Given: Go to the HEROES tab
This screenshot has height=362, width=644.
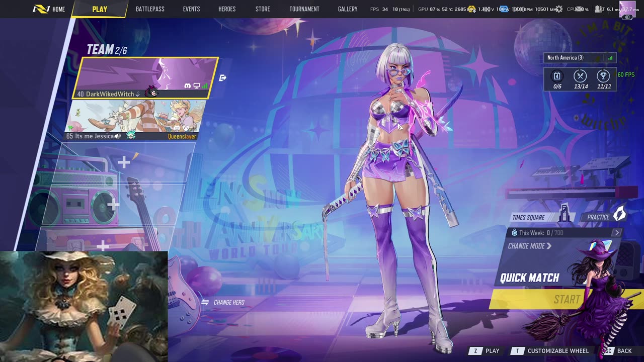Looking at the screenshot, I should tap(227, 9).
